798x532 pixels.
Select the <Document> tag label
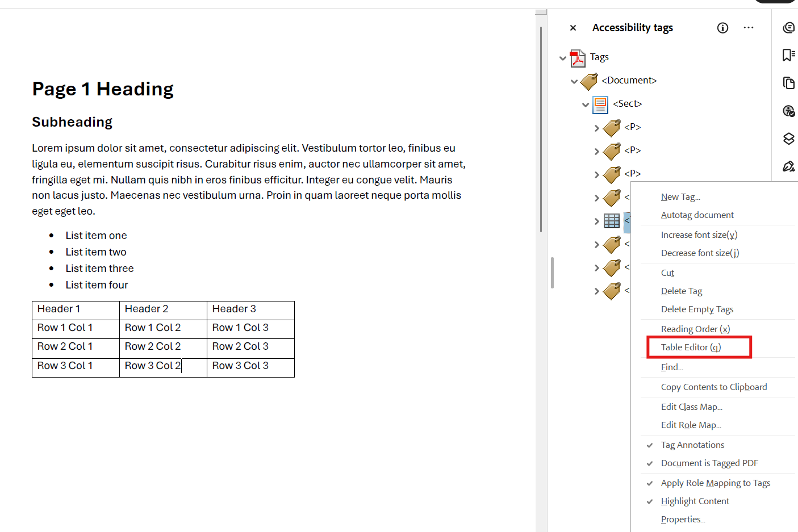pos(629,80)
